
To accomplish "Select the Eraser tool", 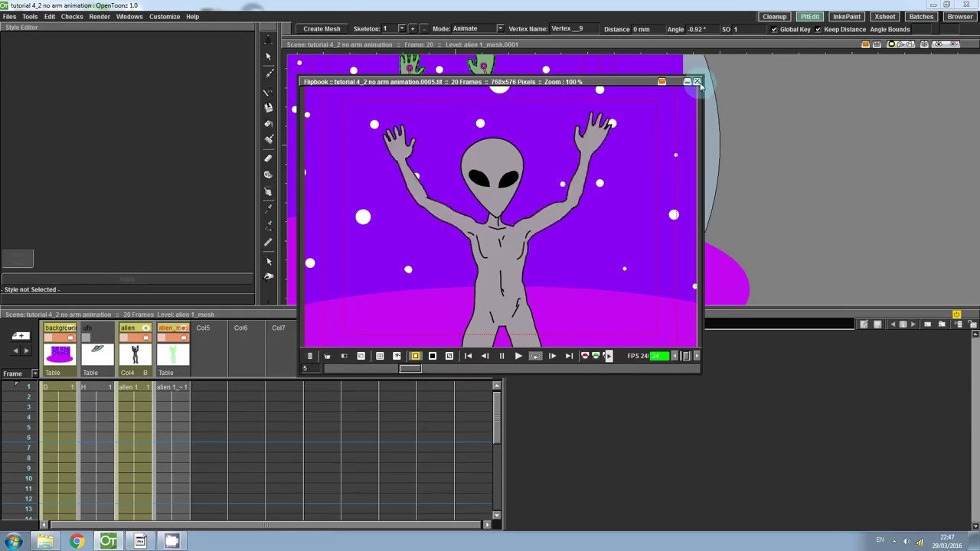I will click(x=268, y=158).
